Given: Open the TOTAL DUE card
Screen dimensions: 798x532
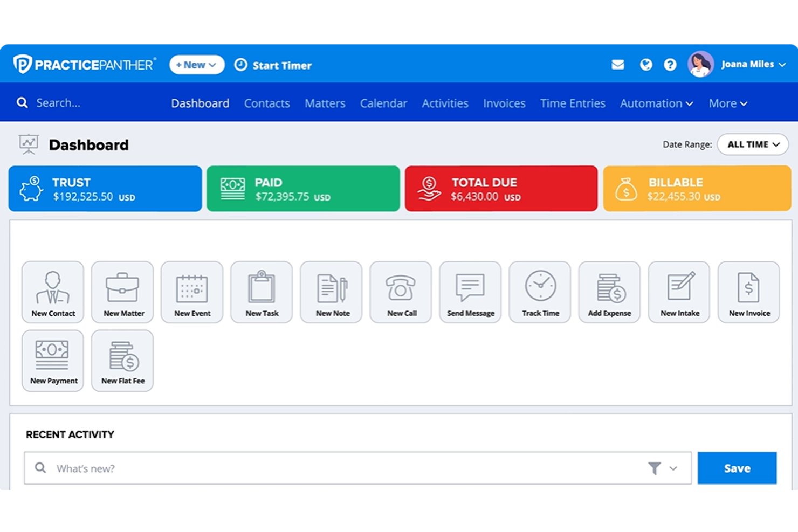Looking at the screenshot, I should coord(501,189).
